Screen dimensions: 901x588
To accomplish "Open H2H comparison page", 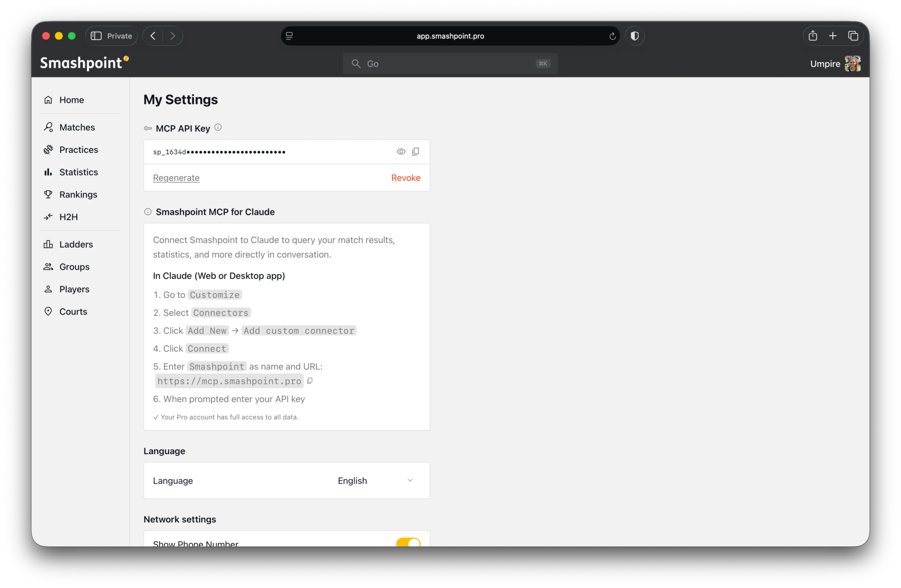I will pyautogui.click(x=61, y=217).
